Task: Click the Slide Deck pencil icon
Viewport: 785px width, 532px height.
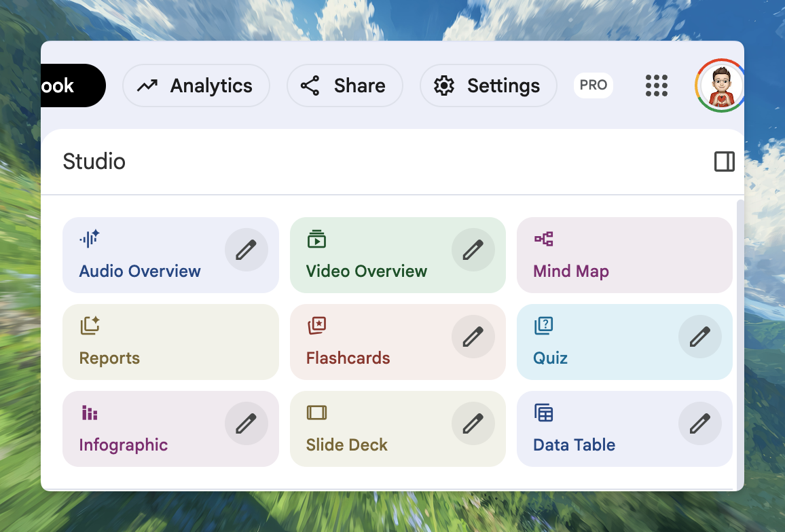Action: (473, 423)
